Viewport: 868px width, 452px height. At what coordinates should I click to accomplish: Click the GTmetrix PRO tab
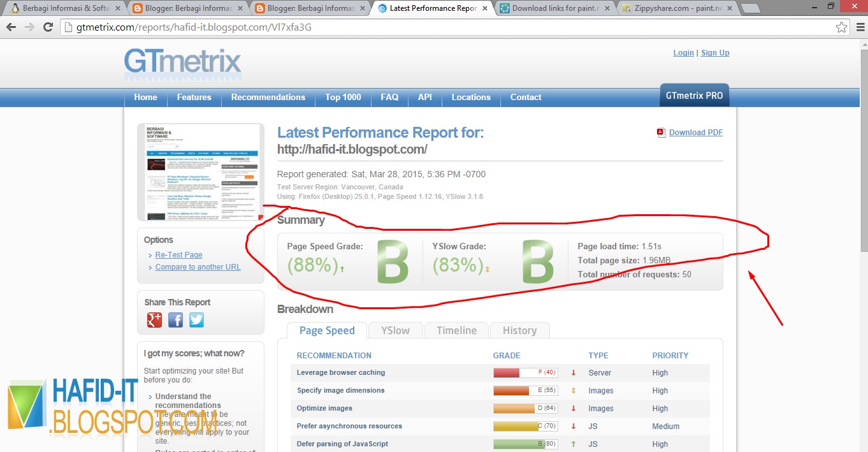point(694,95)
